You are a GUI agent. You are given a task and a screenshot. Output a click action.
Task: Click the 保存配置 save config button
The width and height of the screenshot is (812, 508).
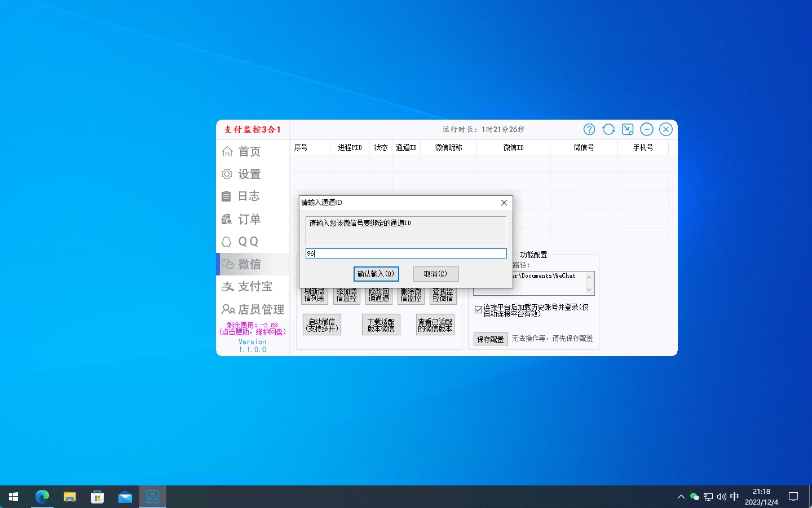pos(490,339)
